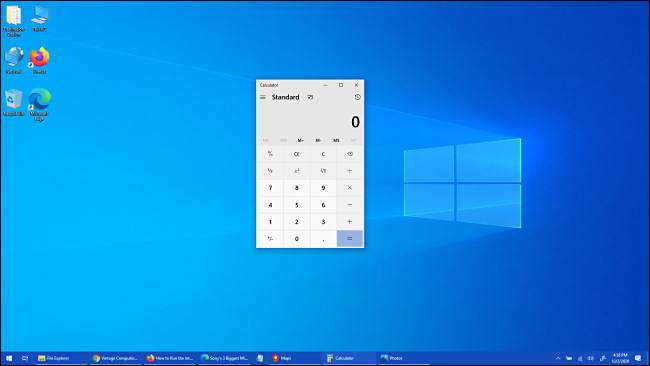This screenshot has width=650, height=366.
Task: Switch to the Edge taskbar window
Action: point(225,358)
